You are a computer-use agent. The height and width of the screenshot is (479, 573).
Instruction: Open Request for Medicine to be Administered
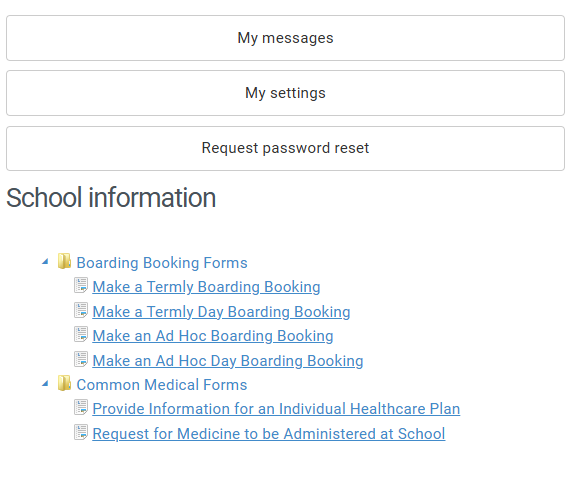click(269, 434)
